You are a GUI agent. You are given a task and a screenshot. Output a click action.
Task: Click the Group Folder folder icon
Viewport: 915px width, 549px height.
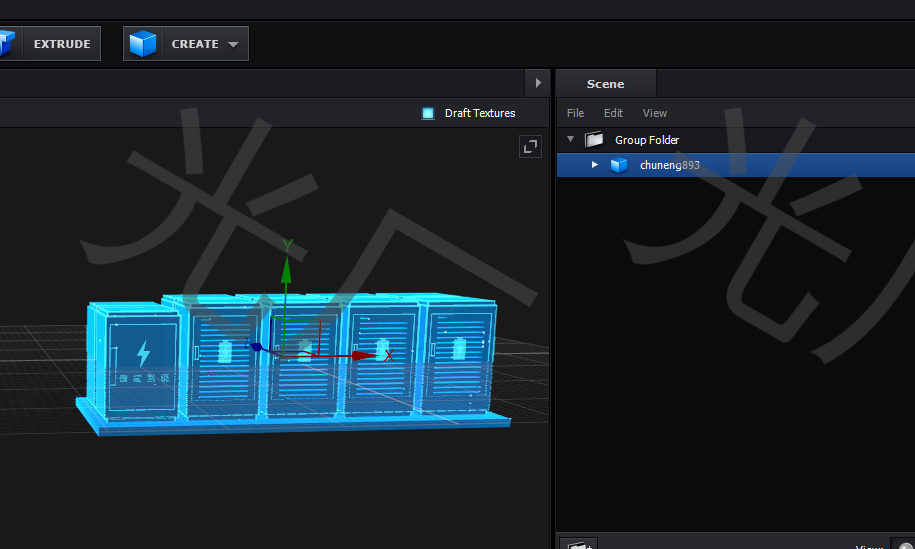(594, 140)
